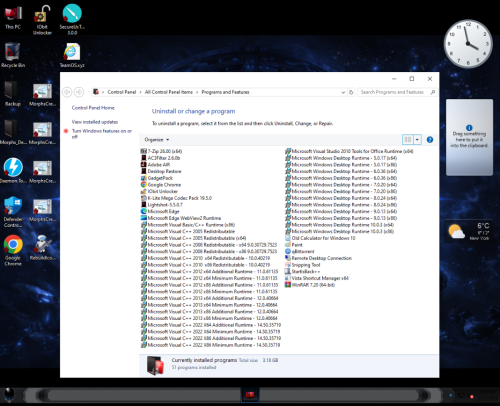Select Windows Desktop Runtime - 5.0.17 (x64)

pyautogui.click(x=341, y=158)
